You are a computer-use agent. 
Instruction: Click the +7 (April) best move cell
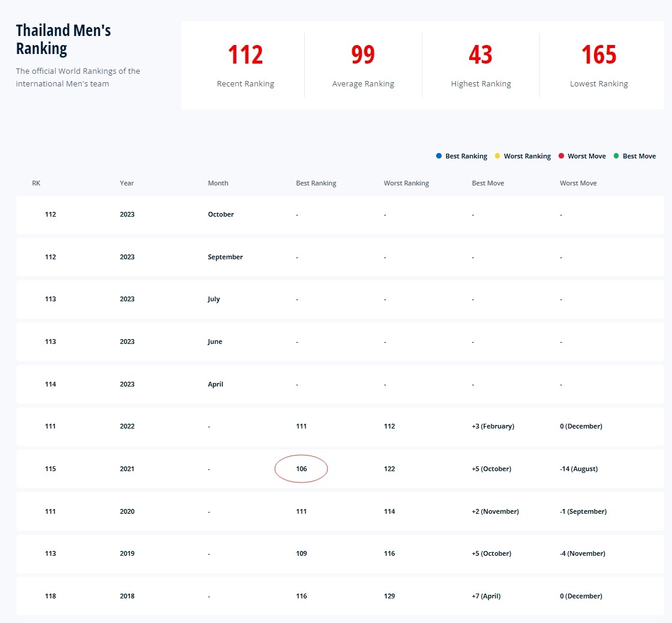[486, 596]
